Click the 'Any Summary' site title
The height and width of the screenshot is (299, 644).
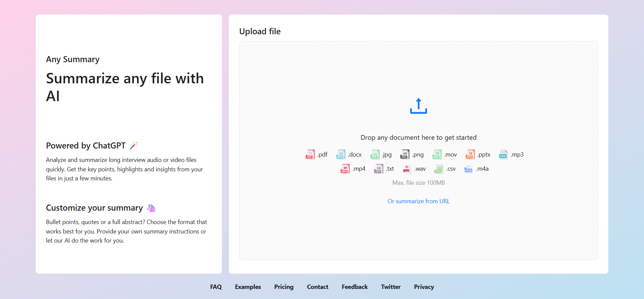tap(73, 59)
